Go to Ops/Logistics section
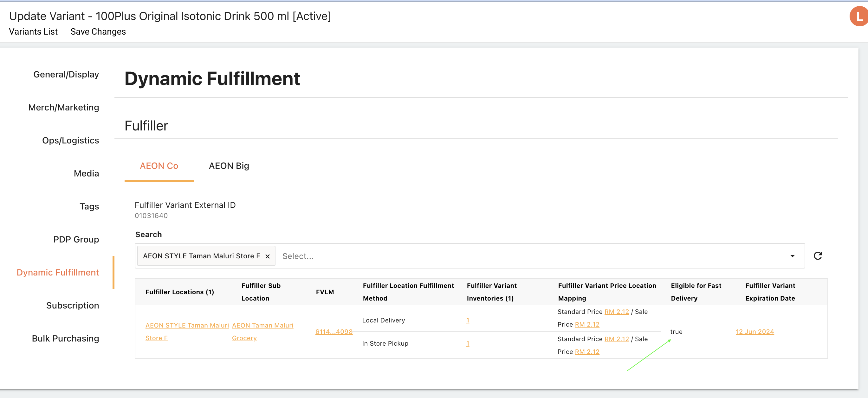868x398 pixels. (70, 140)
